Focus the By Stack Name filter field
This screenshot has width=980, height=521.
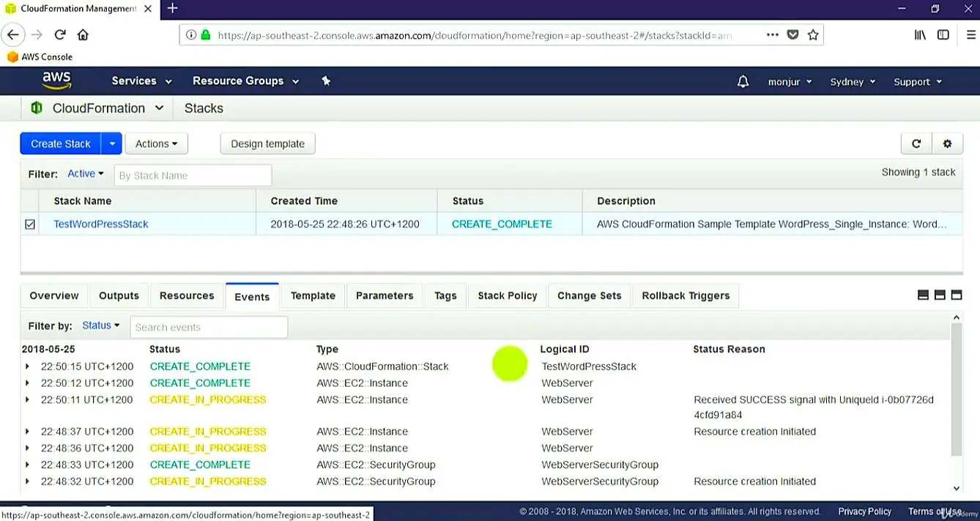[193, 175]
